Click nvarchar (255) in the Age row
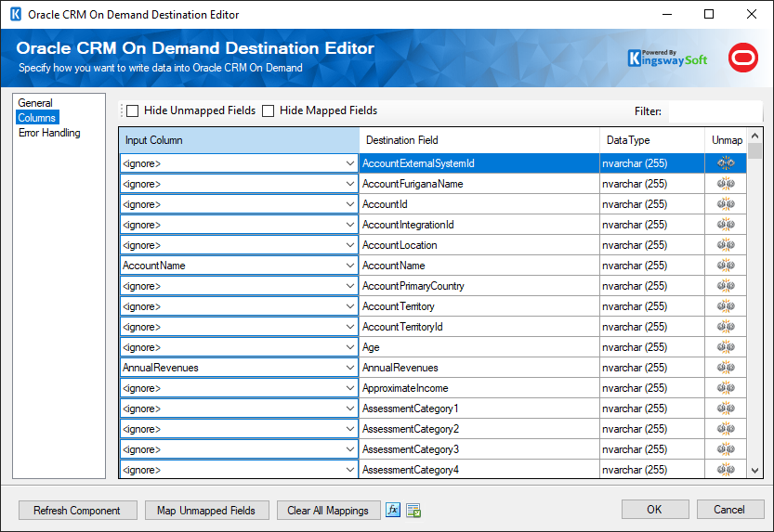Screen dimensions: 774x532 635,347
